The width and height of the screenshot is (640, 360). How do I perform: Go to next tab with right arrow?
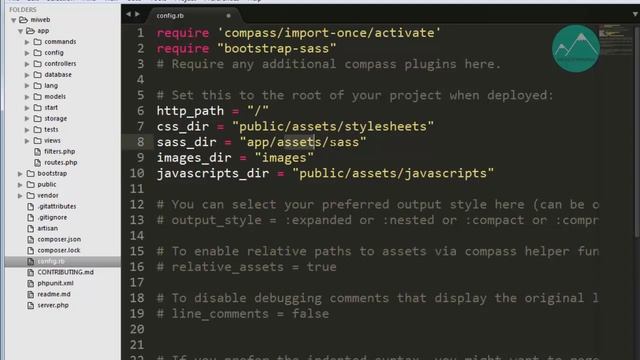[x=138, y=14]
